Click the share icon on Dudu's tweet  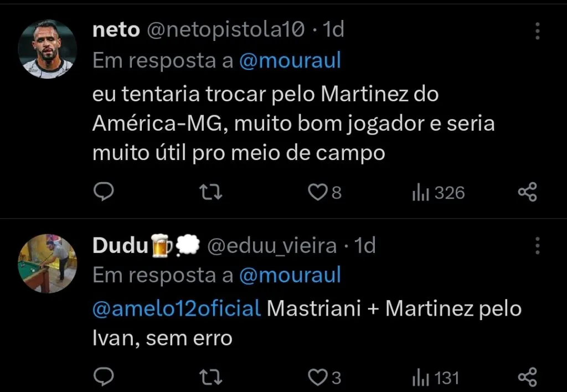pos(528,377)
